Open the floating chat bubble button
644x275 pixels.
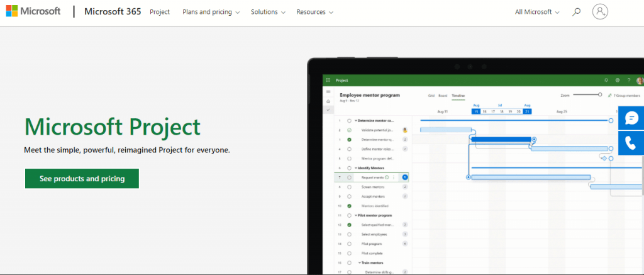631,118
